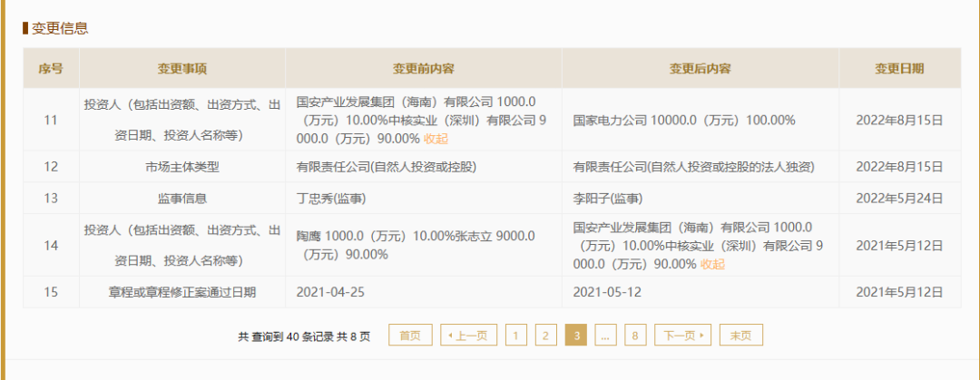Click the ellipsis pagination button
980x380 pixels.
pos(605,336)
